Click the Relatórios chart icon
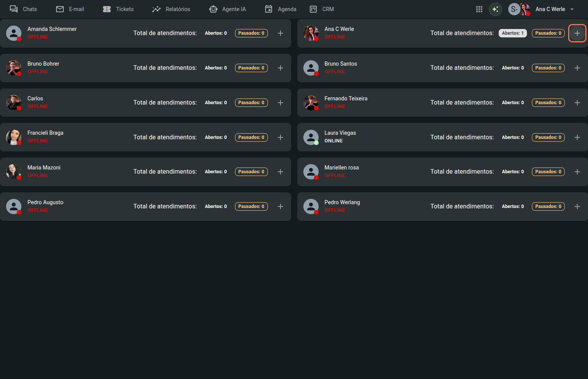The height and width of the screenshot is (379, 588). coord(156,9)
